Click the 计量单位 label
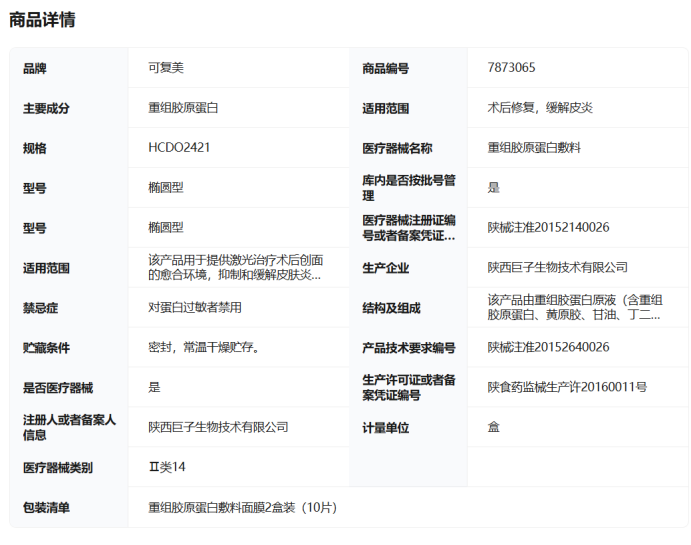 pos(386,428)
